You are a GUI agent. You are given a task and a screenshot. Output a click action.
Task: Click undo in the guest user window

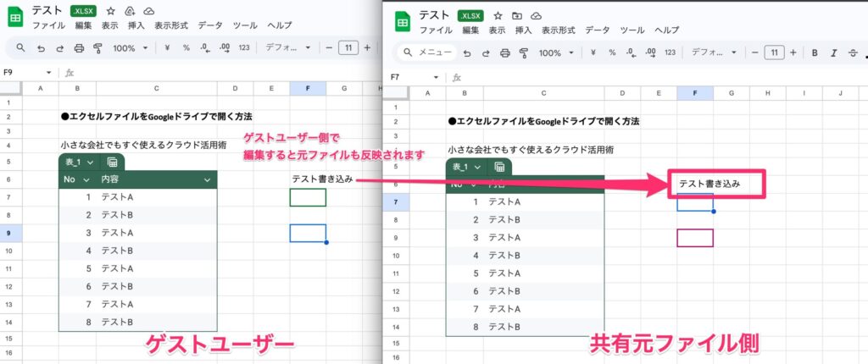tap(40, 48)
